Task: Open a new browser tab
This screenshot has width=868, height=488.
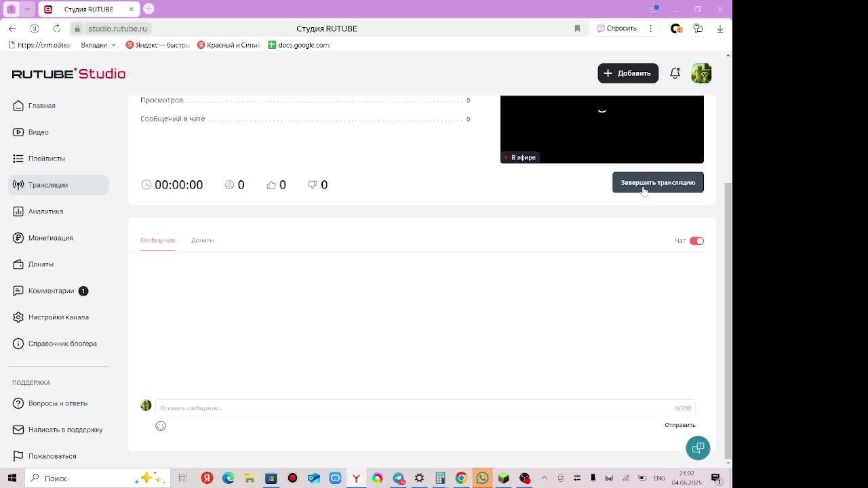Action: 149,9
